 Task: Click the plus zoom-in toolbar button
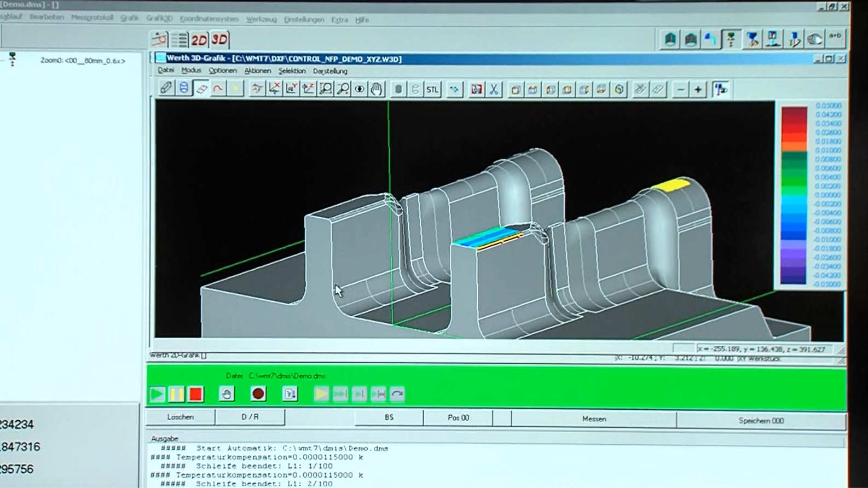pos(698,89)
